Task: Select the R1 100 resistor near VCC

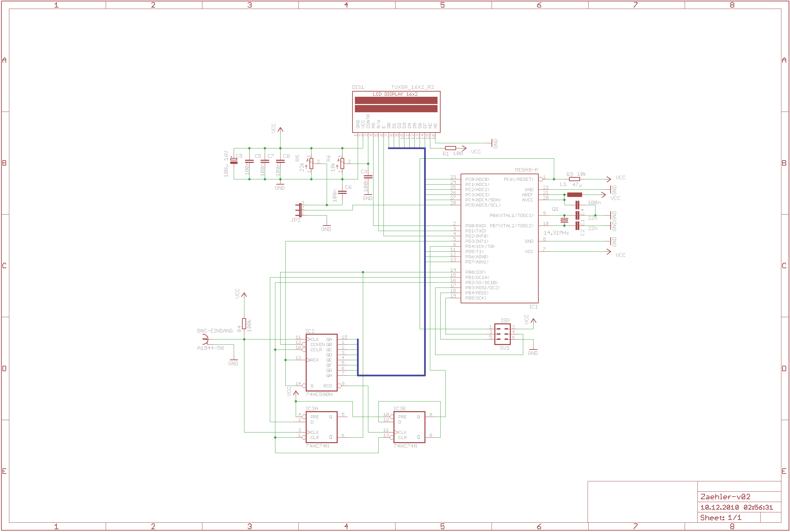Action: pyautogui.click(x=450, y=148)
